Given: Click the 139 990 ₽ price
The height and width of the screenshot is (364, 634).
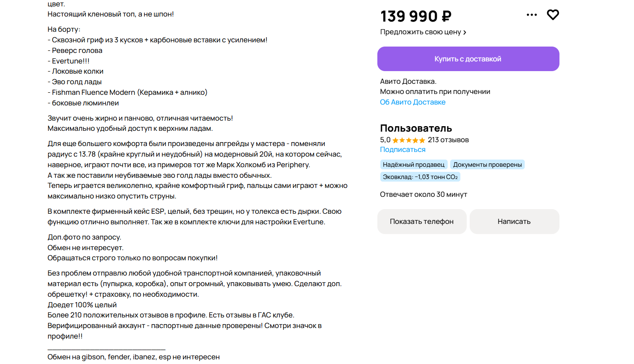Looking at the screenshot, I should pos(415,17).
